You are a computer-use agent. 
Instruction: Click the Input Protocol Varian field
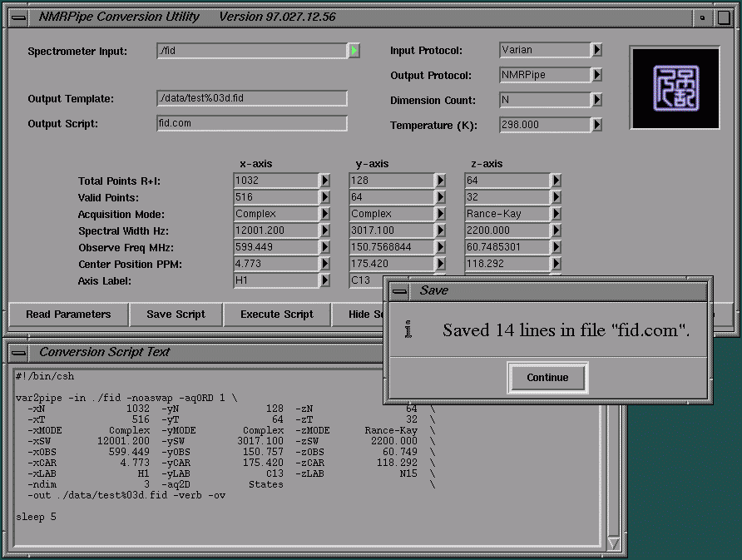tap(545, 50)
